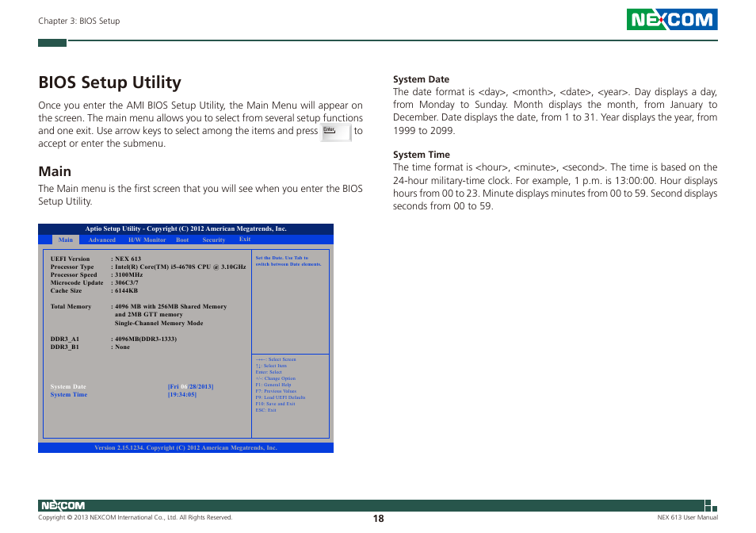
Task: Click the 'F10: Save and Exit' hint
Action: (275, 403)
